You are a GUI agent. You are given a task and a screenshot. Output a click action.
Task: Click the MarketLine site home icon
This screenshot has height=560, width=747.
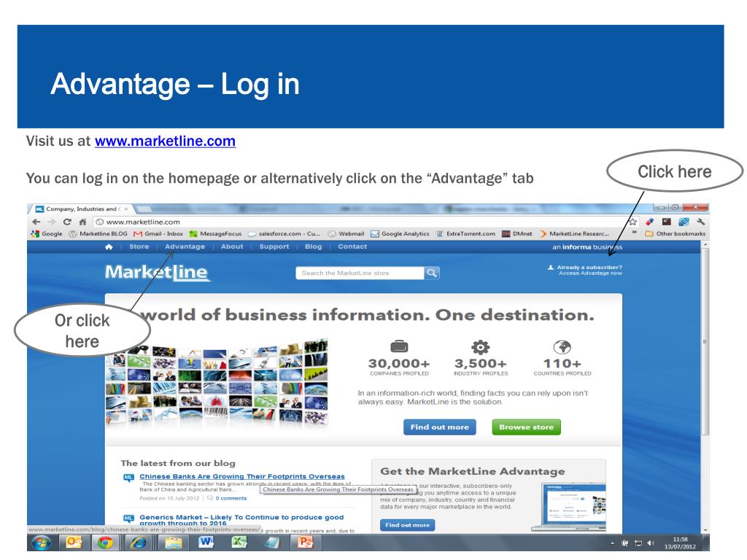[x=109, y=246]
